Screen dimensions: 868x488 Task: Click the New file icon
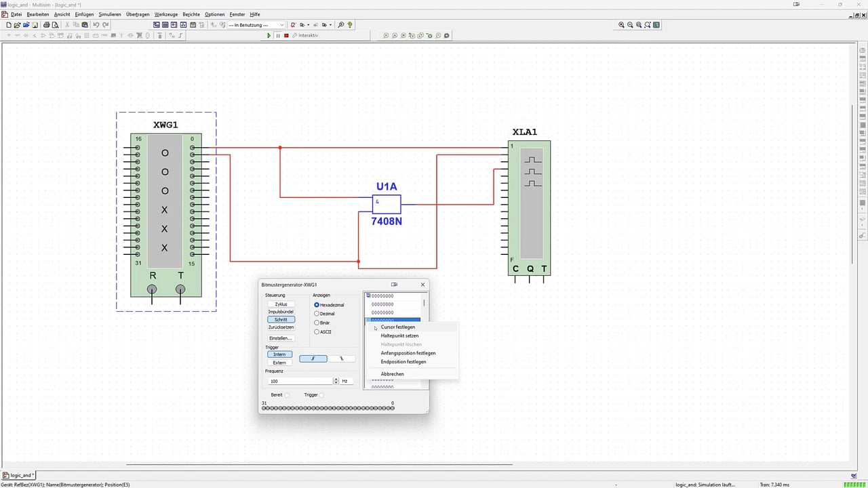click(9, 25)
